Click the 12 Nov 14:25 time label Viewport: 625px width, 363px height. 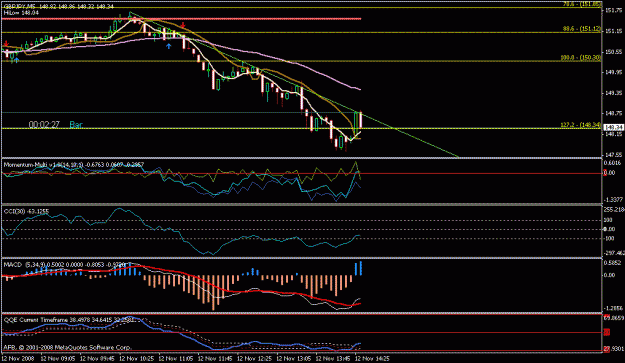(x=372, y=358)
